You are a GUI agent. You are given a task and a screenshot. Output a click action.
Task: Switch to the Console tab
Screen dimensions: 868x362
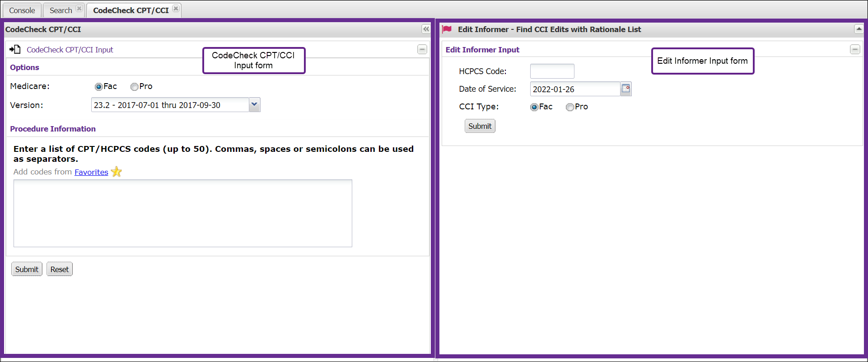coord(22,10)
